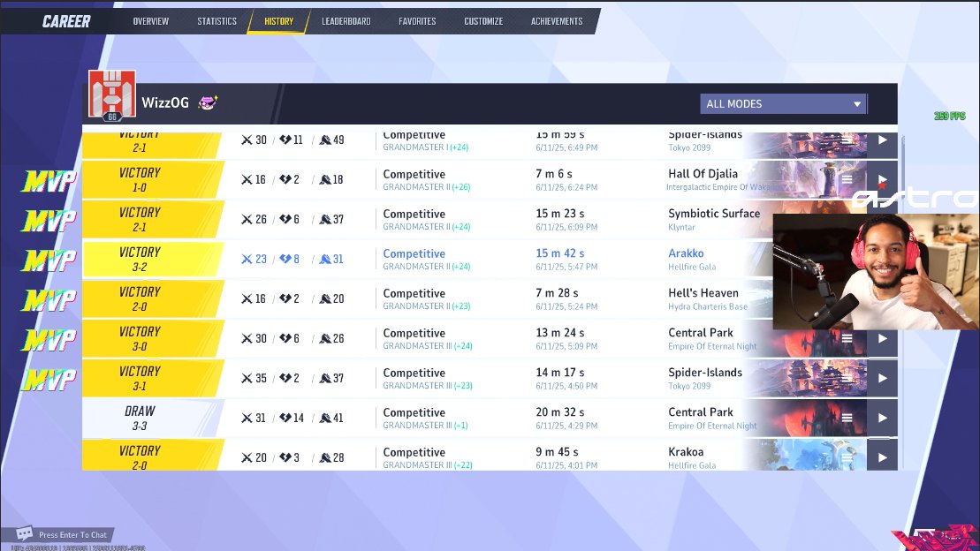Click WizzOG's profile avatar
The image size is (980, 551).
(112, 95)
